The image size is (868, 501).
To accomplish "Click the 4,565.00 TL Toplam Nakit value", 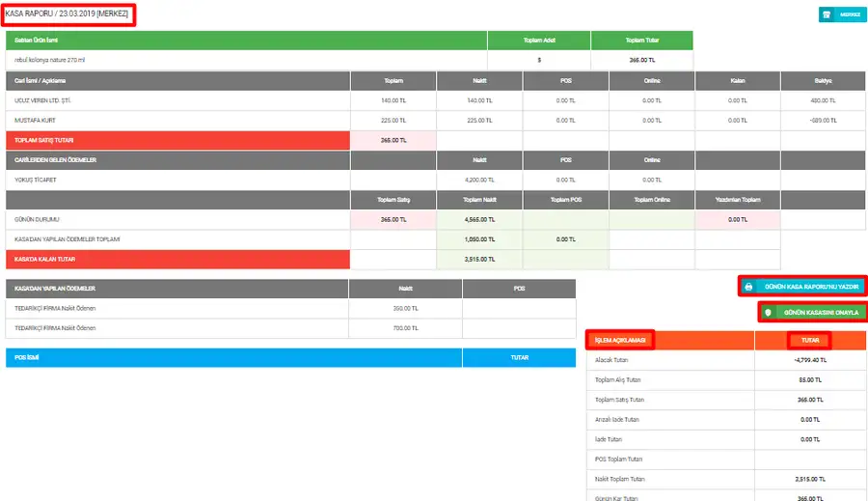I will click(x=479, y=219).
